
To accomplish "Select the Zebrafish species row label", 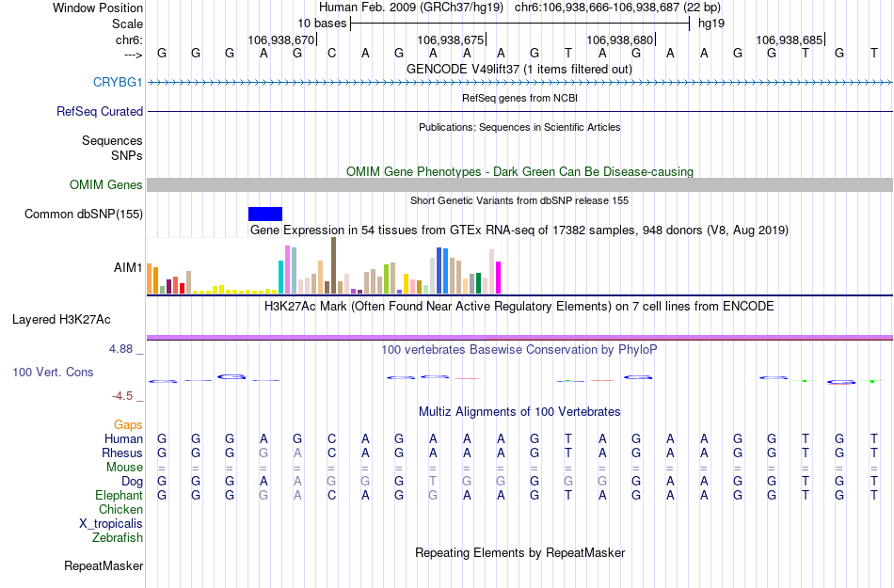I will click(117, 537).
